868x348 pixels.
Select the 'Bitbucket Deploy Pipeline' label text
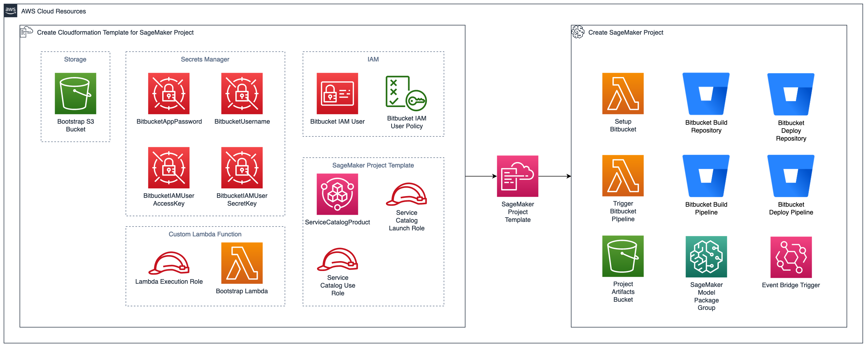[x=791, y=208]
